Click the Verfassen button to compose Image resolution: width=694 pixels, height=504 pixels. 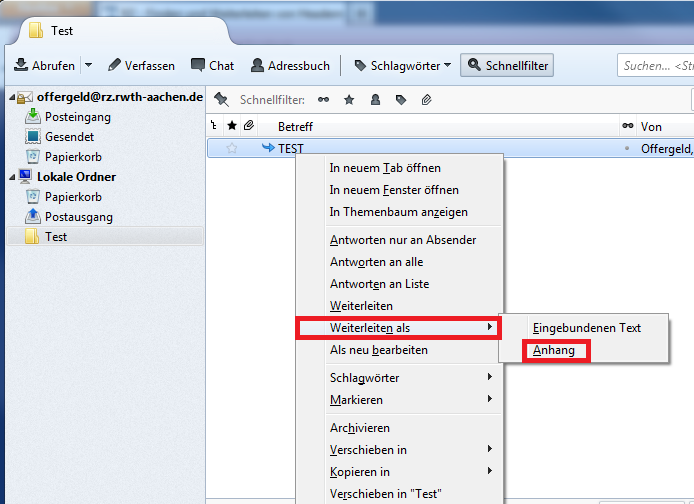point(141,66)
